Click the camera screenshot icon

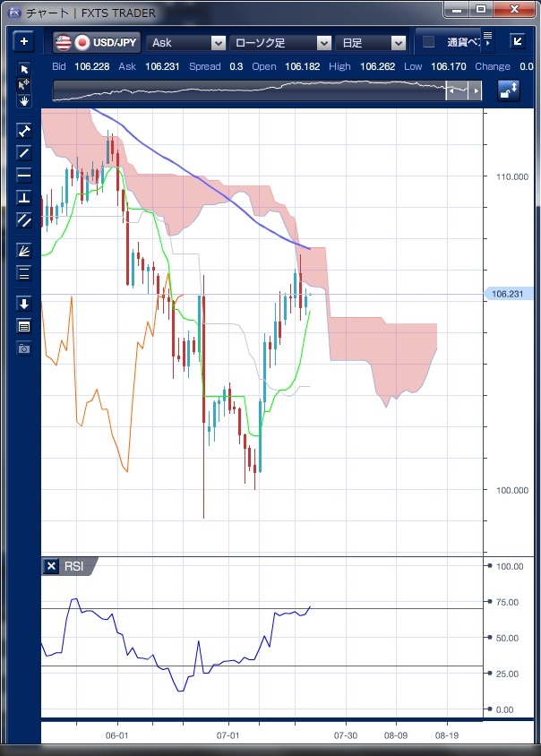coord(24,348)
